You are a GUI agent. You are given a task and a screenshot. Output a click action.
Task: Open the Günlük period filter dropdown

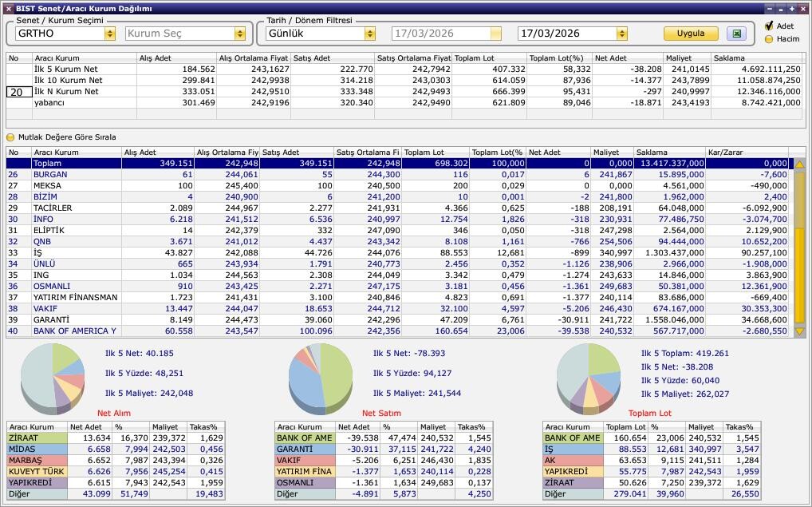[369, 34]
